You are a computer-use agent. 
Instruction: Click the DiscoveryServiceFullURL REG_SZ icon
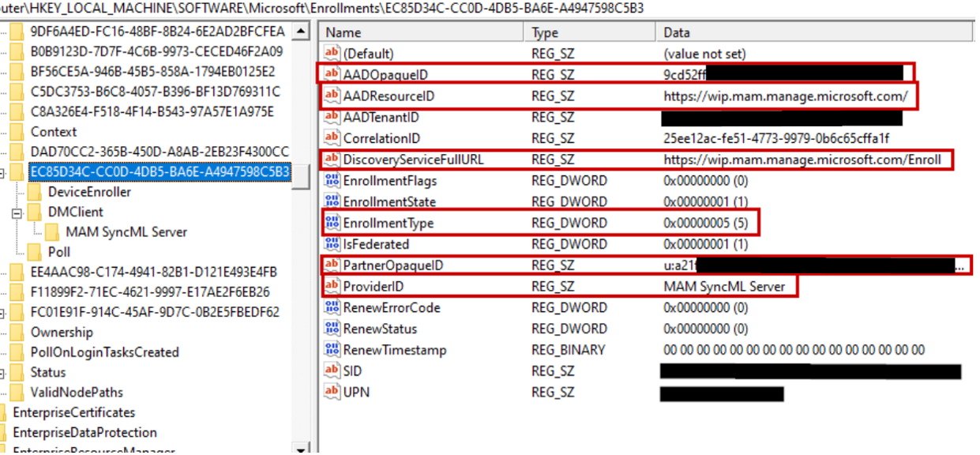click(x=332, y=160)
